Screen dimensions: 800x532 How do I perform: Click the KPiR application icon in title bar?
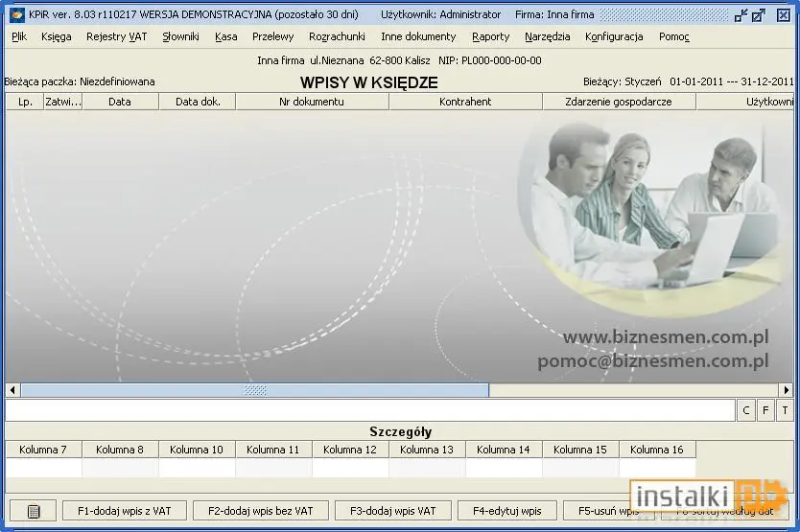[17, 14]
